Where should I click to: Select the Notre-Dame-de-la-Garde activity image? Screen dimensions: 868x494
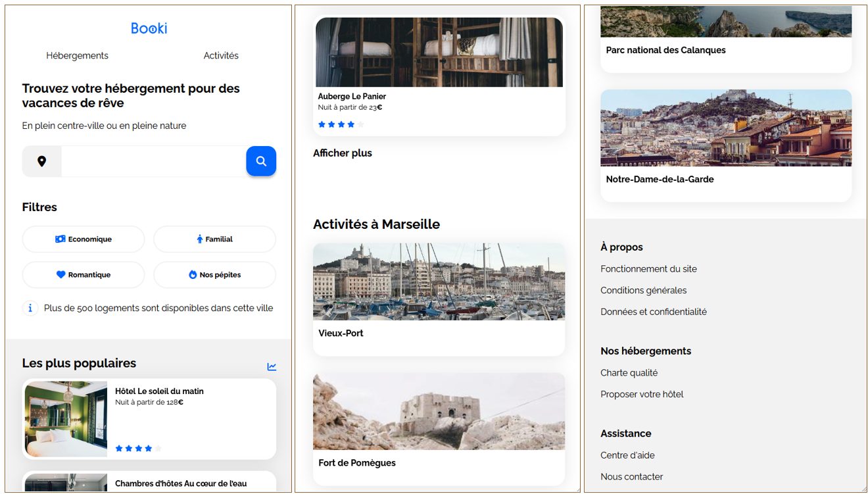point(725,128)
